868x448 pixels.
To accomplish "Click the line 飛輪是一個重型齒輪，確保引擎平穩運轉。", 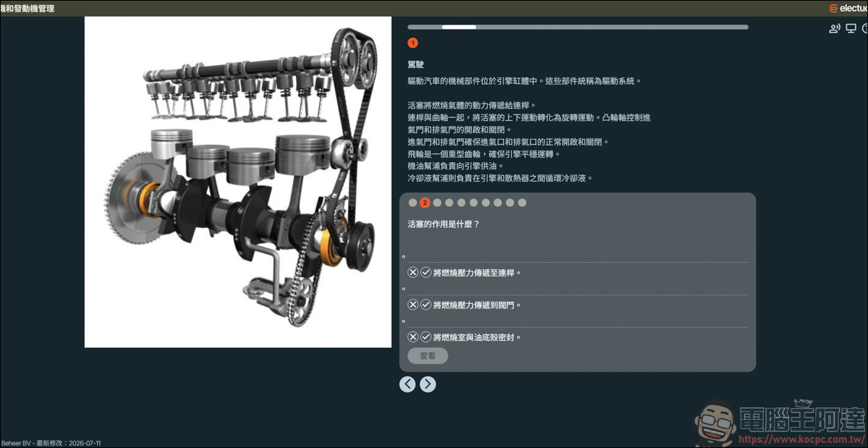I will (484, 154).
